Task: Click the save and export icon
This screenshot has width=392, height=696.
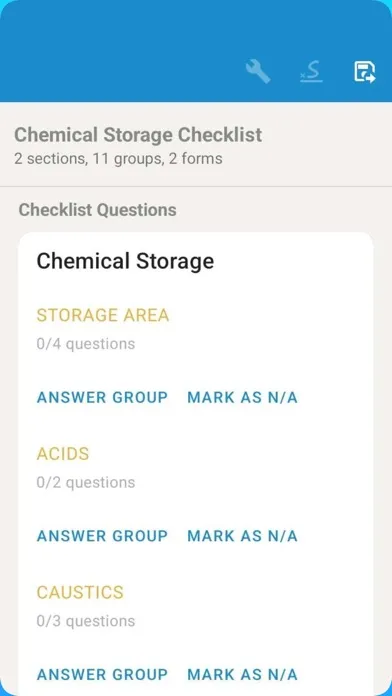Action: pyautogui.click(x=364, y=72)
